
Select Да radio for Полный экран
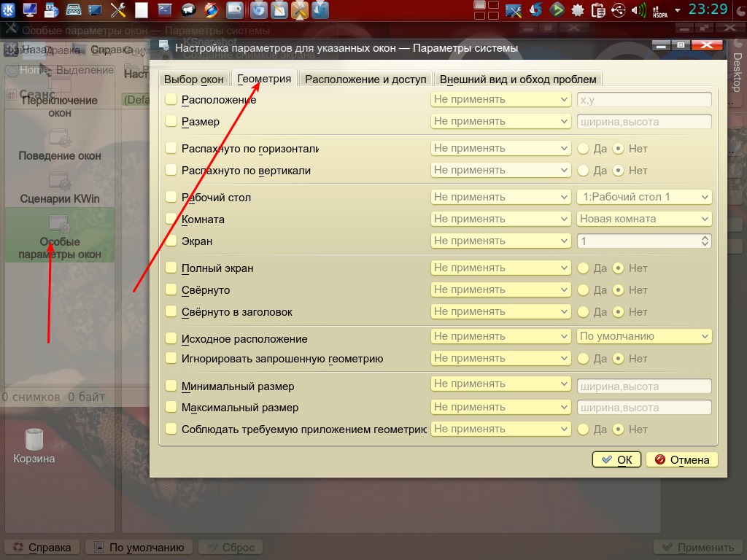[x=583, y=268]
